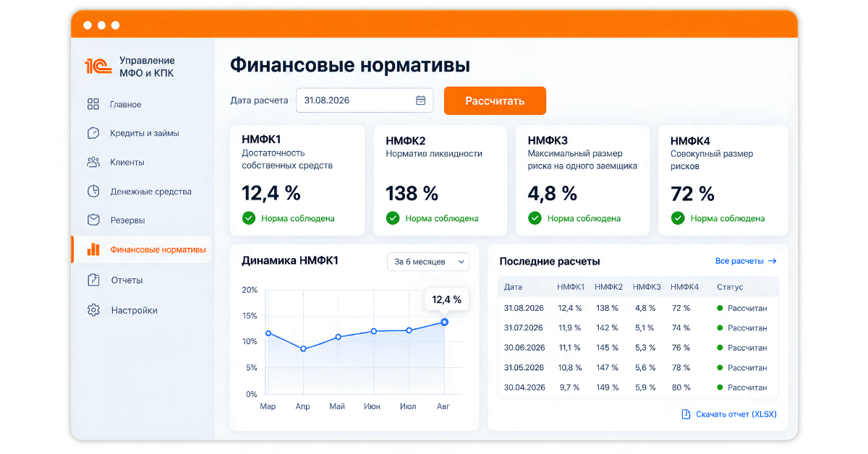Click НМФК3 green check status icon
868x454 pixels.
[535, 218]
